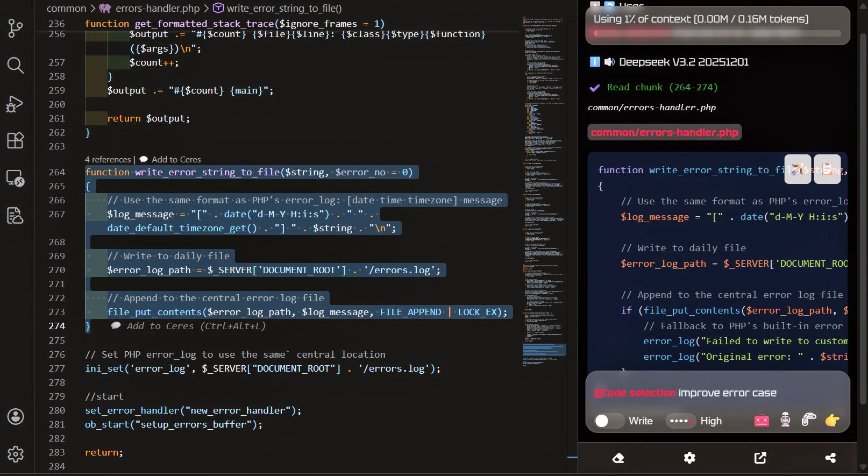Click the $count++; line of code
868x476 pixels.
(x=154, y=62)
